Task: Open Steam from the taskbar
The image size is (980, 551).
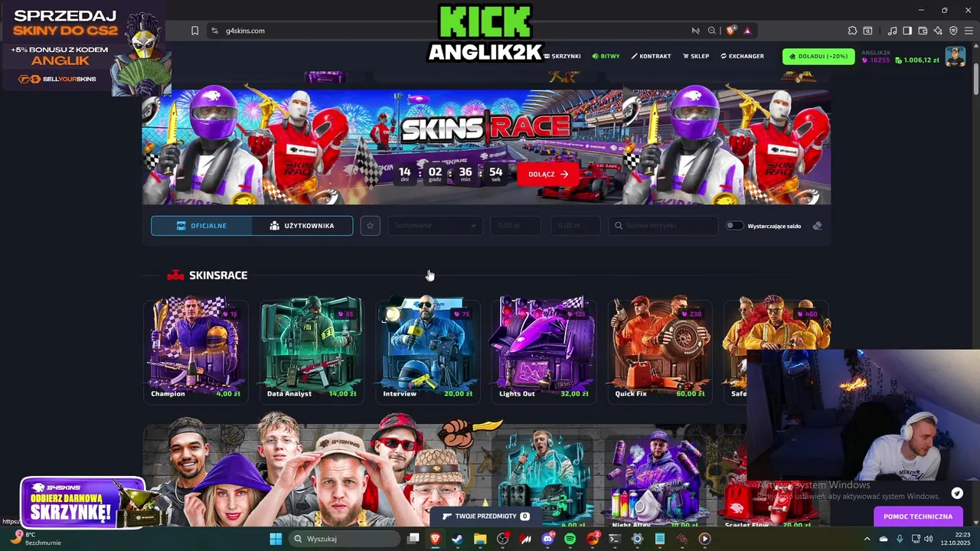Action: click(457, 539)
